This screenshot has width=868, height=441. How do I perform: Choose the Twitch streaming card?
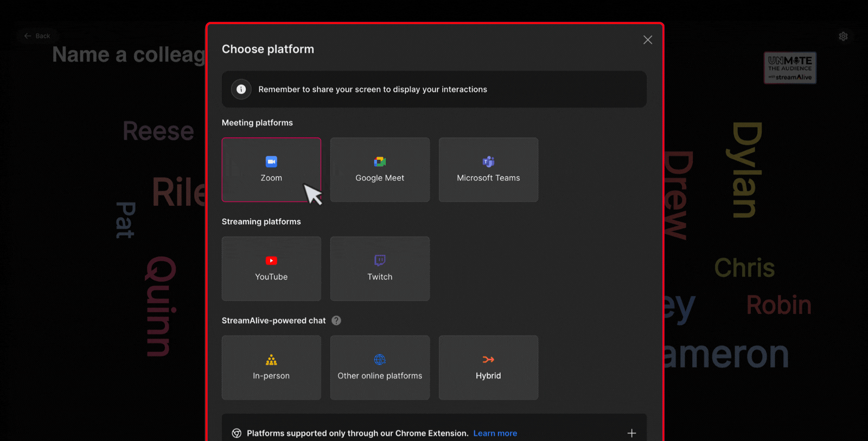380,268
